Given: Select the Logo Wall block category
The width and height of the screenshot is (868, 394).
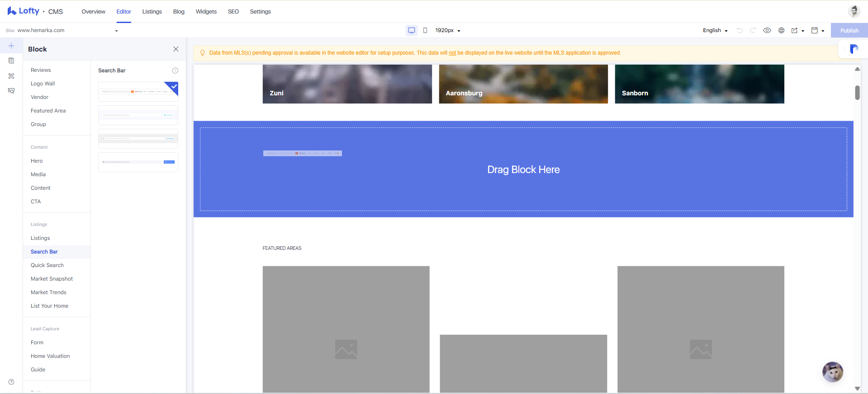Looking at the screenshot, I should 43,84.
